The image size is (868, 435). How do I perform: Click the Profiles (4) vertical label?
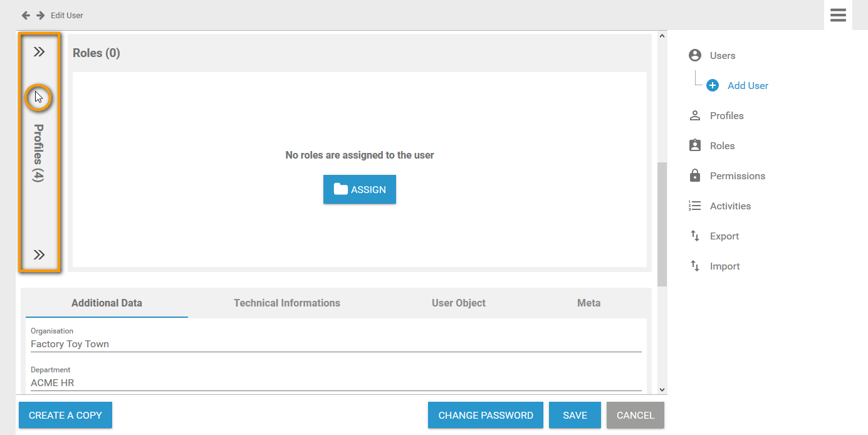point(39,153)
